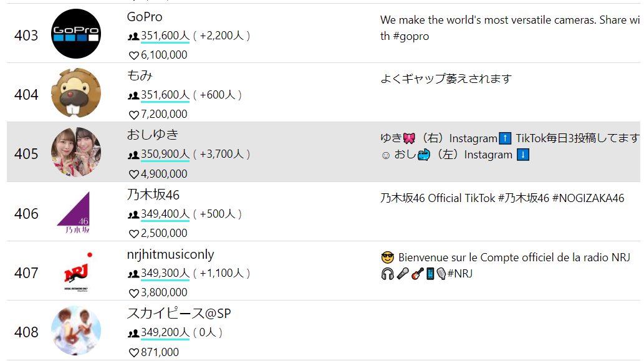
Task: Click the もみ beaver avatar
Action: click(x=76, y=93)
